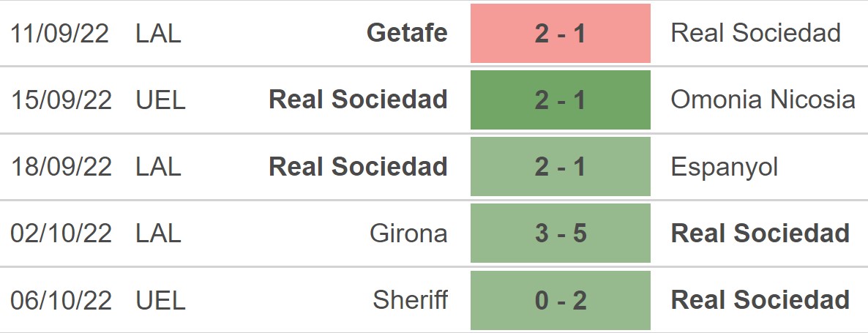Select the 02/10/22 match date
The height and width of the screenshot is (333, 868).
[x=61, y=233]
